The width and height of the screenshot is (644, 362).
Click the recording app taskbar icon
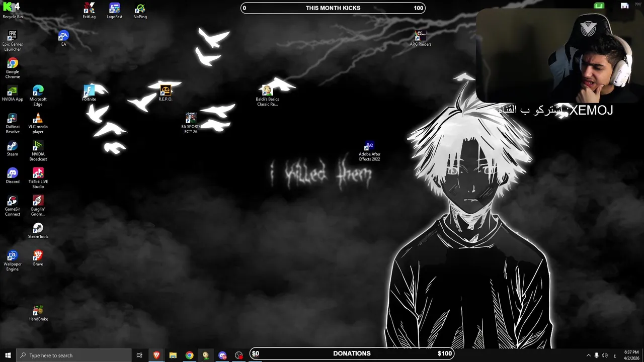click(239, 355)
